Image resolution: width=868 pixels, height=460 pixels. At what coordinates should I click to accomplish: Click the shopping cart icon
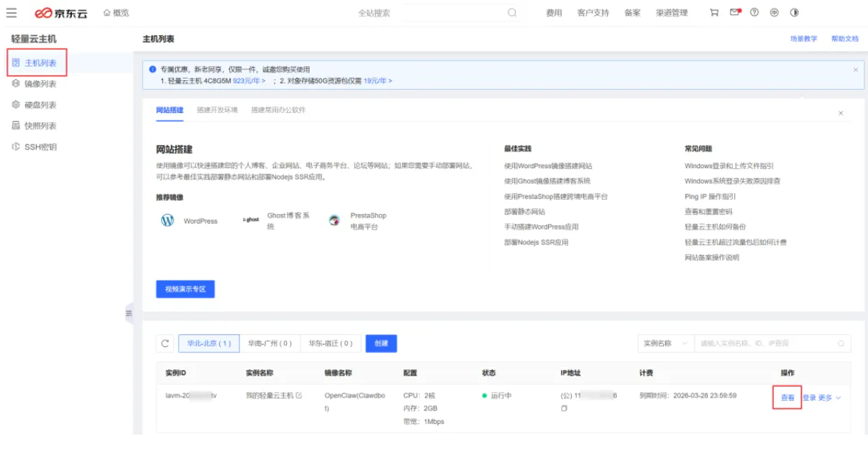click(715, 13)
